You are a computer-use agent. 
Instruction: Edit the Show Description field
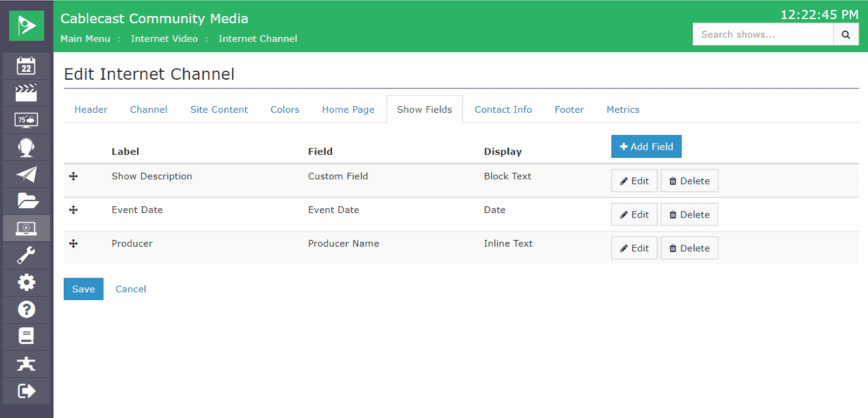pos(635,181)
